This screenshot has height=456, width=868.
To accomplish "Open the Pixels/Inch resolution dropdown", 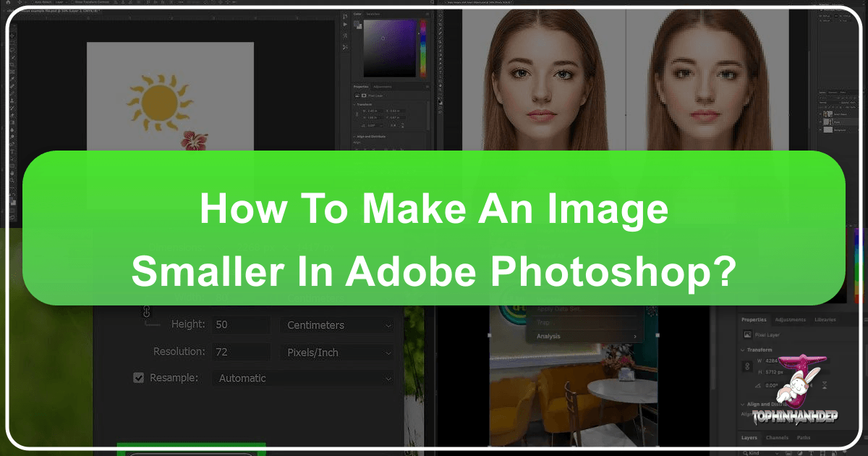I will [x=336, y=352].
